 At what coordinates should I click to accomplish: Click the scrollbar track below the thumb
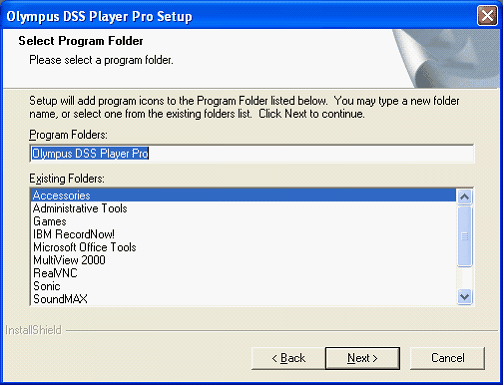point(465,278)
